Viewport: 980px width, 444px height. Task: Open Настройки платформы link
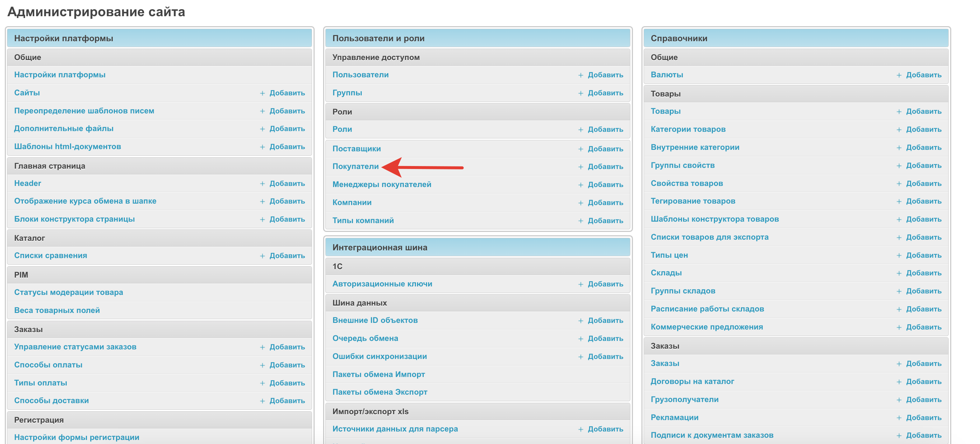coord(60,75)
